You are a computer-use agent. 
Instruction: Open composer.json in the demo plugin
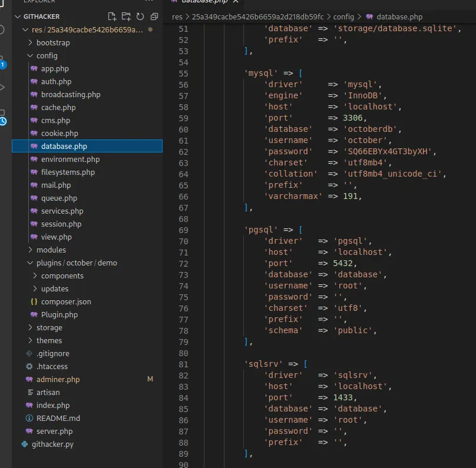[x=66, y=301]
